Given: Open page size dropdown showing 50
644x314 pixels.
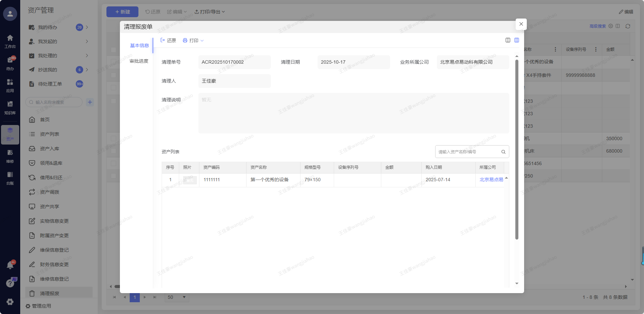Looking at the screenshot, I should tap(177, 297).
